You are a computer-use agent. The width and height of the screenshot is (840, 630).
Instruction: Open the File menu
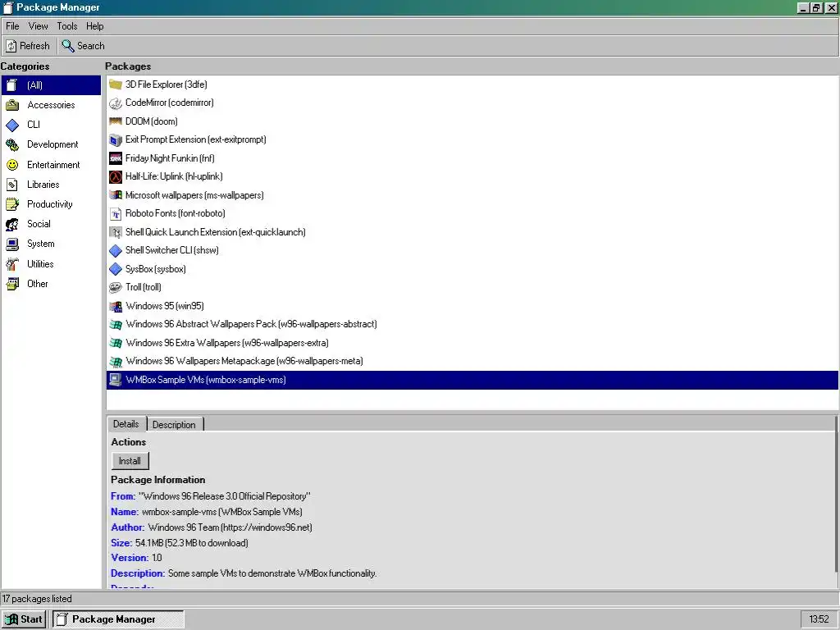12,26
